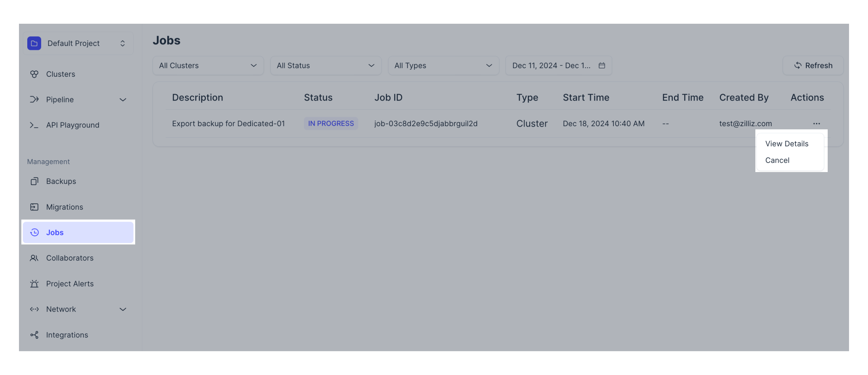Viewport: 868px width, 375px height.
Task: Open the All Status filter
Action: 325,65
